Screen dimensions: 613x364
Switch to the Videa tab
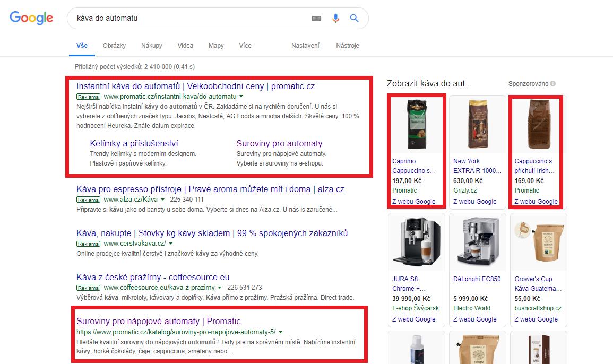coord(185,45)
